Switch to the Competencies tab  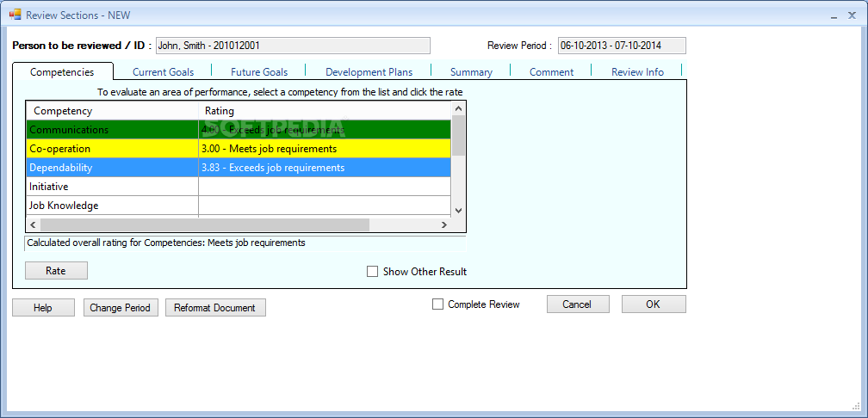click(62, 72)
